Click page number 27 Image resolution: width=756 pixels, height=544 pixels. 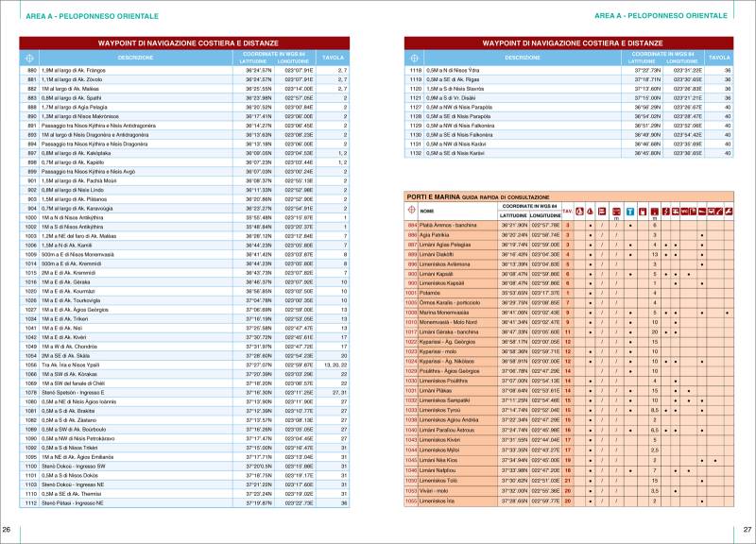[747, 529]
